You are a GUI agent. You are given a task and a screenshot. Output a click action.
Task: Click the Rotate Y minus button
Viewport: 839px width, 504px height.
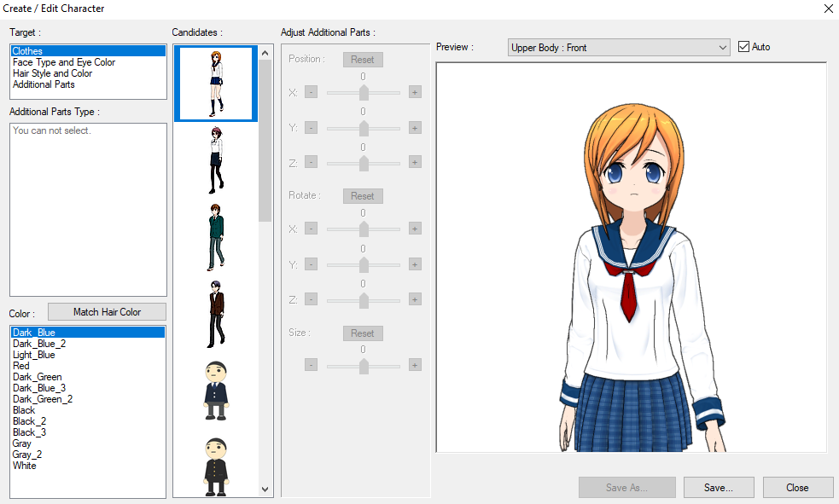click(311, 264)
